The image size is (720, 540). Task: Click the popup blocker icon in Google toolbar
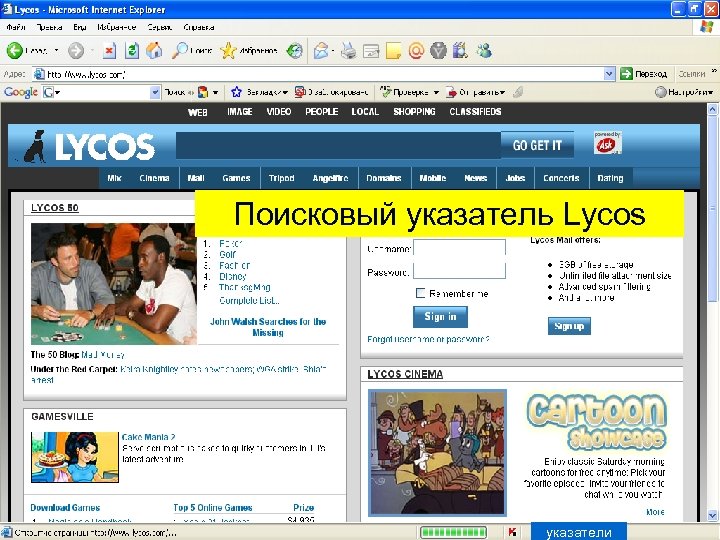tap(300, 92)
